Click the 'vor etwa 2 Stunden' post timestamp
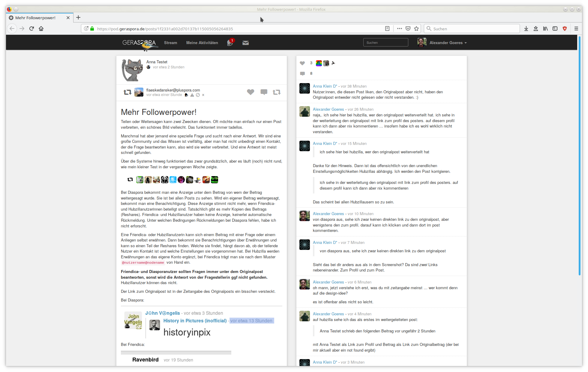This screenshot has width=588, height=372. [169, 67]
